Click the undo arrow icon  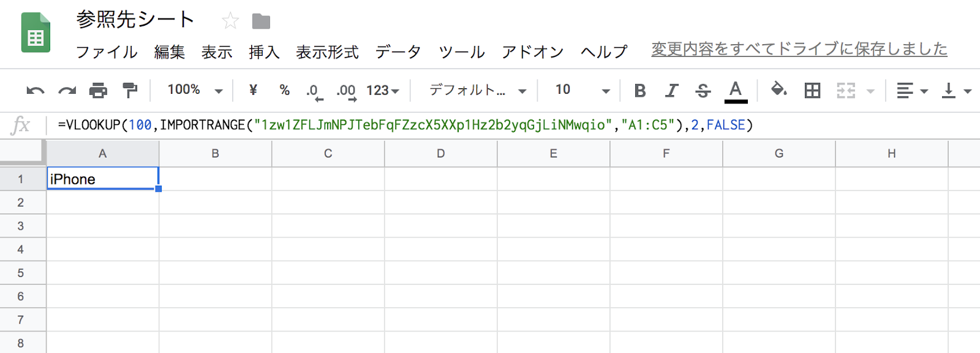click(x=36, y=91)
